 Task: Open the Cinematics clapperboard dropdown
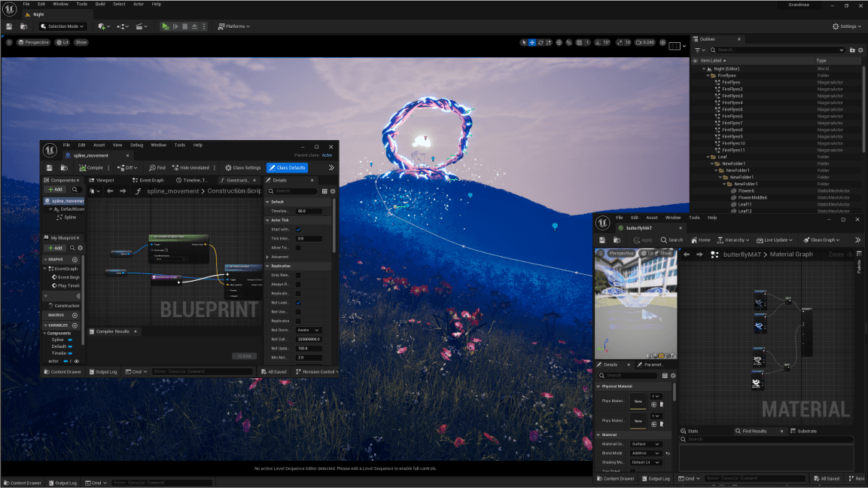(141, 26)
